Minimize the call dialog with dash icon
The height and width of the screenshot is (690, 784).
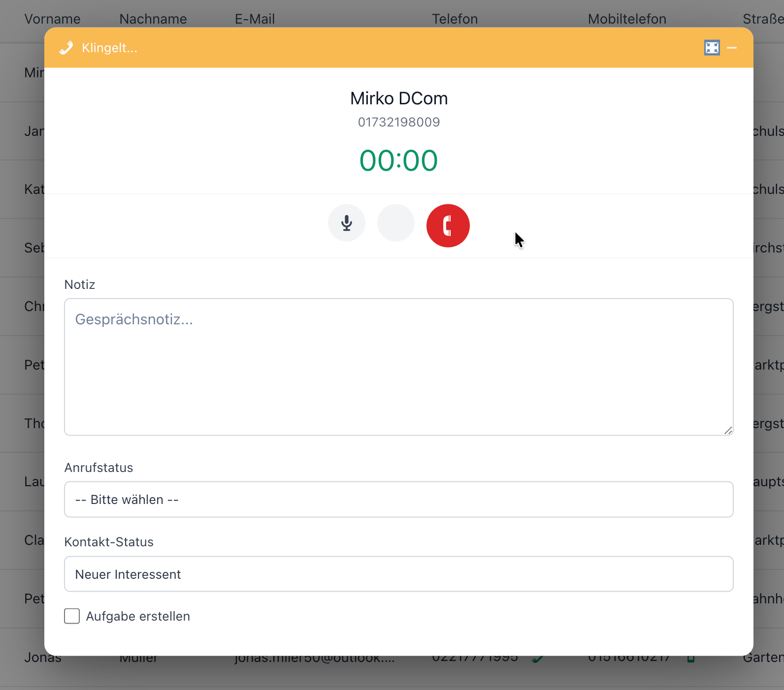(732, 48)
